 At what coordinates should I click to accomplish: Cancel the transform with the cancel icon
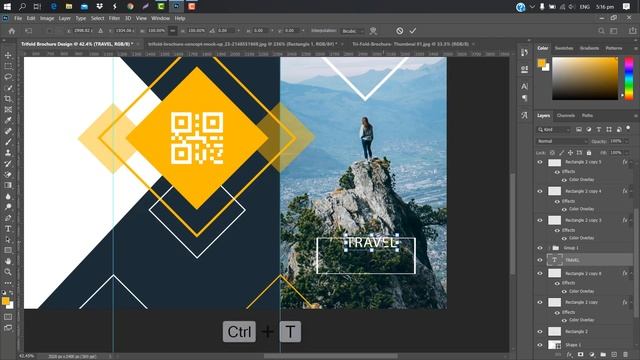(x=400, y=31)
